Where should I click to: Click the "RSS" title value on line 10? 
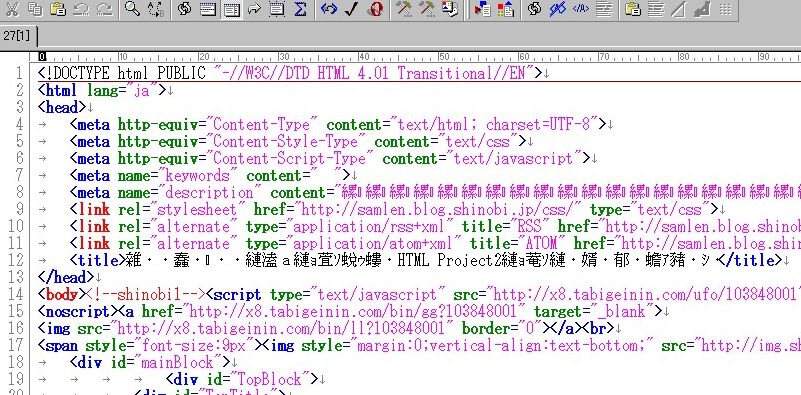point(530,226)
